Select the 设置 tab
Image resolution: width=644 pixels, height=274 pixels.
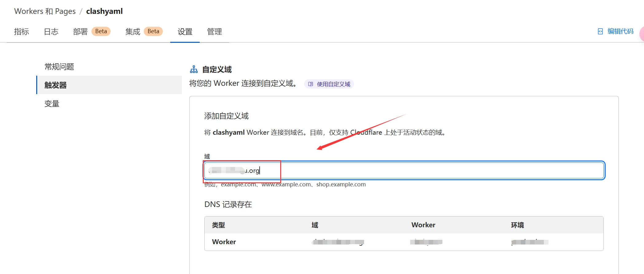coord(185,32)
